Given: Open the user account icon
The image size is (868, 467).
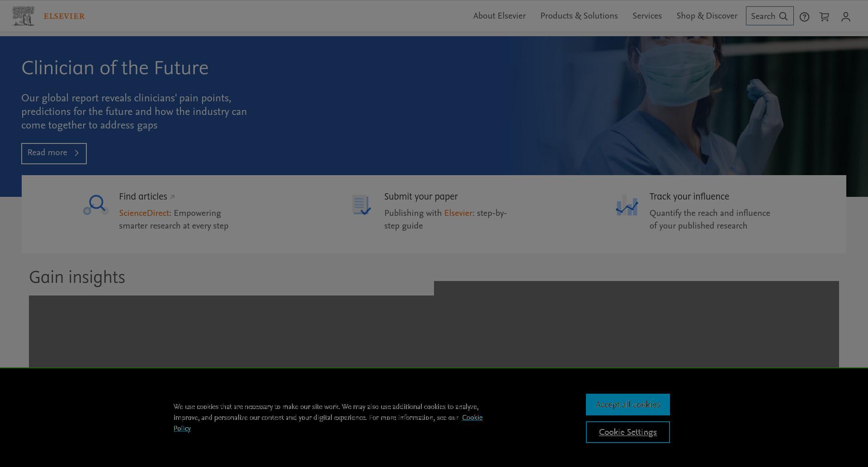Looking at the screenshot, I should click(846, 17).
